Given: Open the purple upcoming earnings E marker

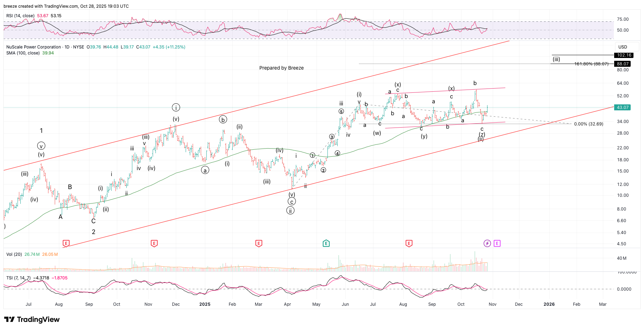Looking at the screenshot, I should (497, 243).
